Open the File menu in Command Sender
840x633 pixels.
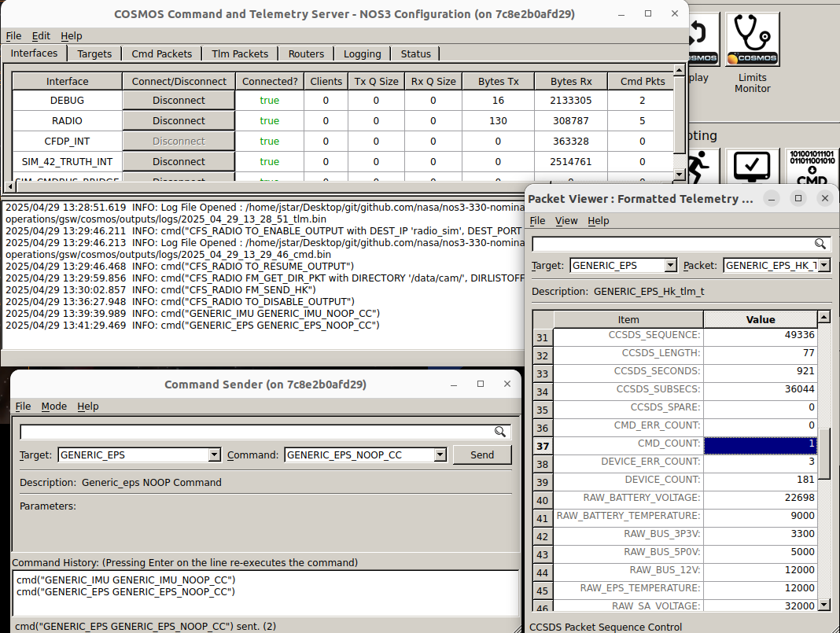click(x=23, y=407)
